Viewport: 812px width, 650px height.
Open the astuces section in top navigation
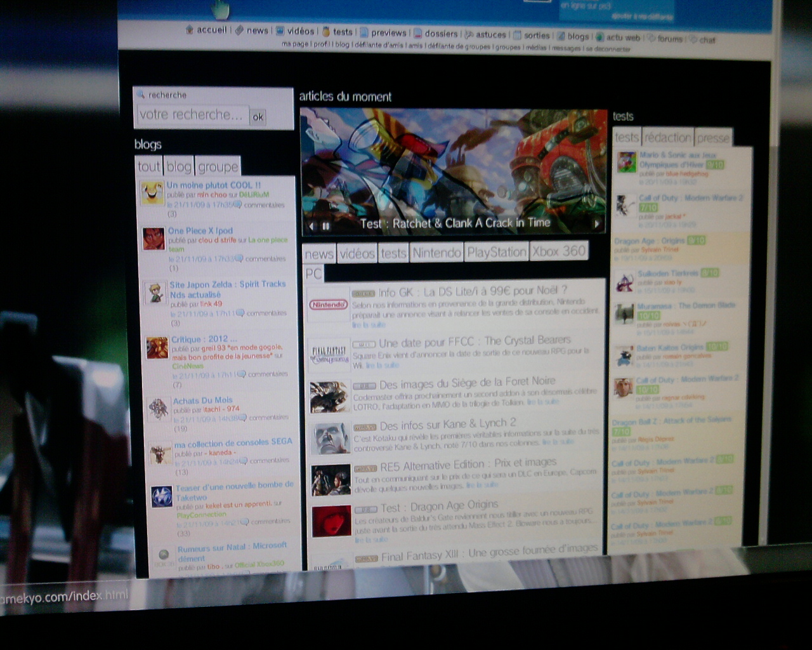point(486,34)
